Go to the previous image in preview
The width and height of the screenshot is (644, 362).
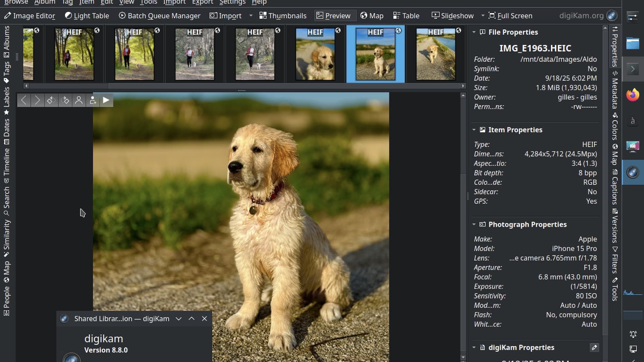(x=23, y=100)
